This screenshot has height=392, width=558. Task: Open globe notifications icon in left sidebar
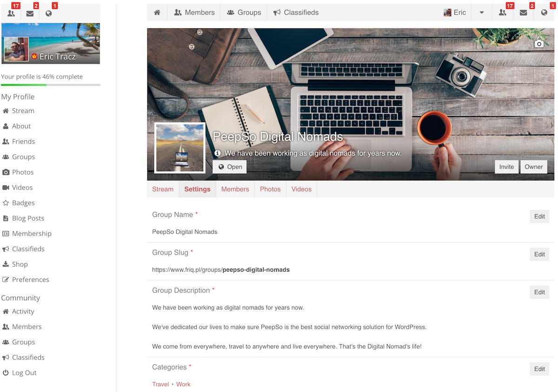click(x=48, y=13)
